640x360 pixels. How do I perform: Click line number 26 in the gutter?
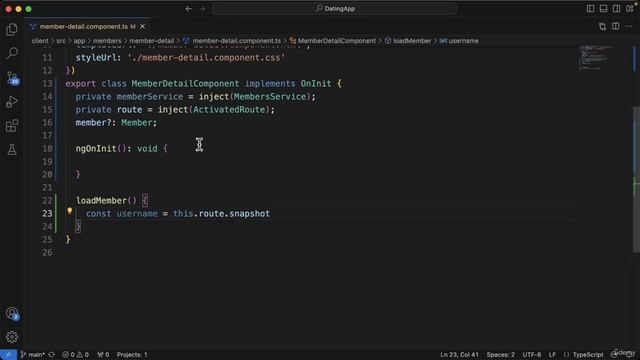click(47, 253)
